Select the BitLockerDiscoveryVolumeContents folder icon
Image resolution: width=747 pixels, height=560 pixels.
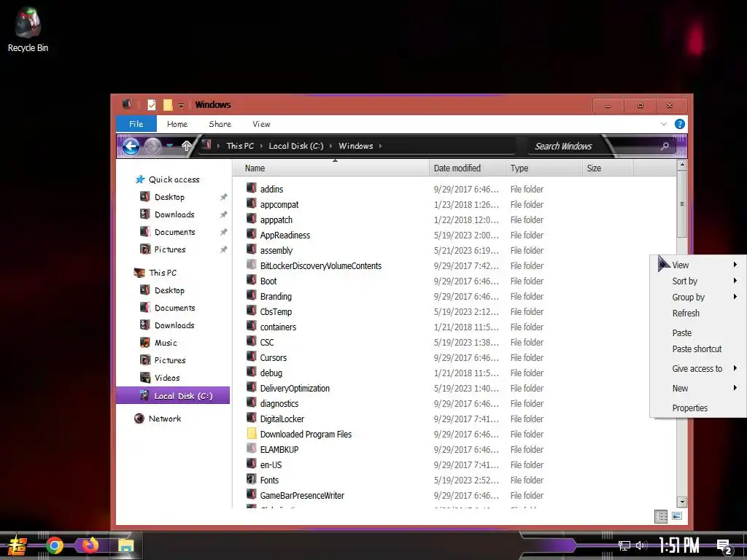(x=252, y=264)
